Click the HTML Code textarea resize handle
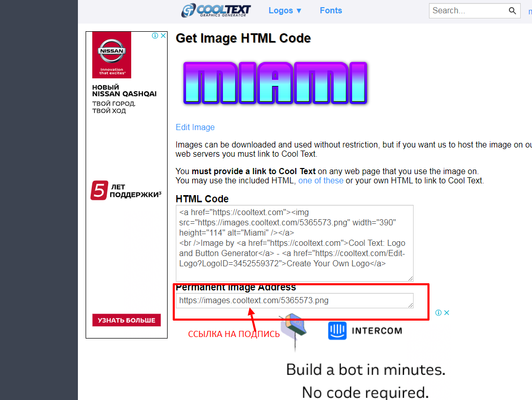Image resolution: width=532 pixels, height=400 pixels. pos(411,278)
